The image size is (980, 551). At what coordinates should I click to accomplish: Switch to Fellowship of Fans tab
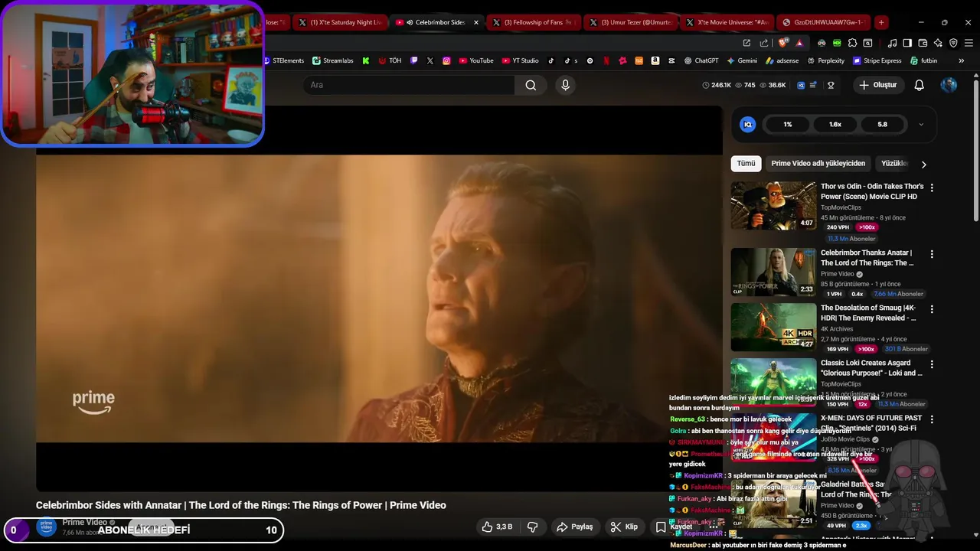pos(533,22)
